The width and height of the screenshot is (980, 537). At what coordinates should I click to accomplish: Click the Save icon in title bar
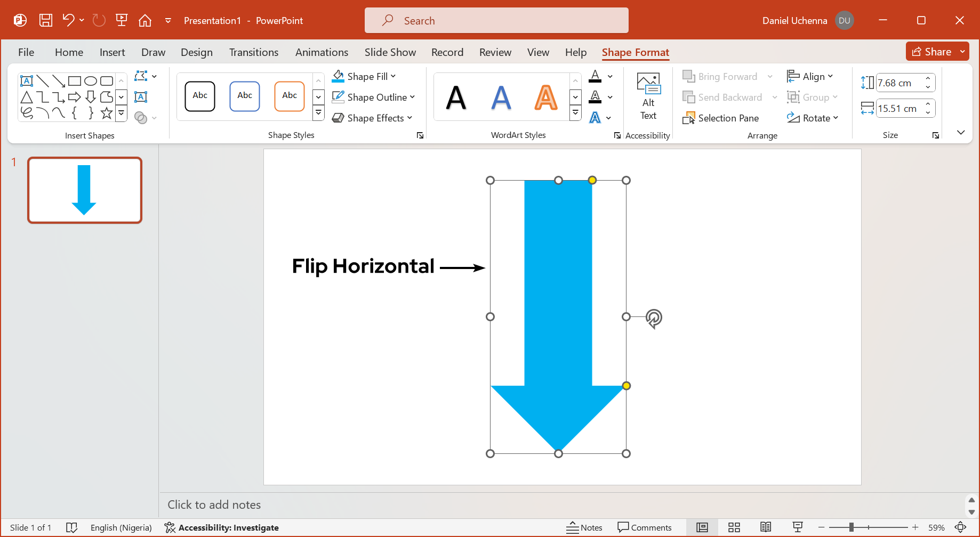coord(46,20)
